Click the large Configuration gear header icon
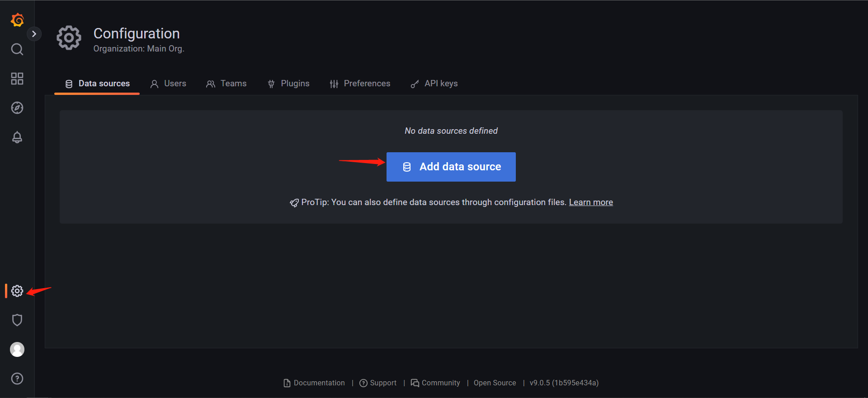868x398 pixels. pos(69,38)
